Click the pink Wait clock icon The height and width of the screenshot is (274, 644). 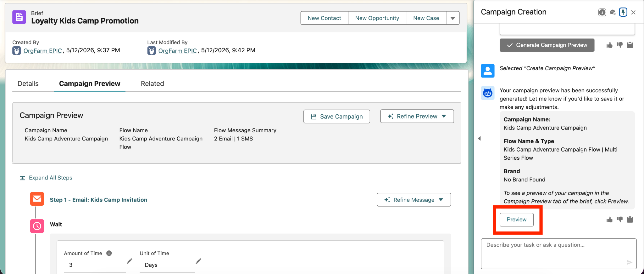tap(37, 226)
